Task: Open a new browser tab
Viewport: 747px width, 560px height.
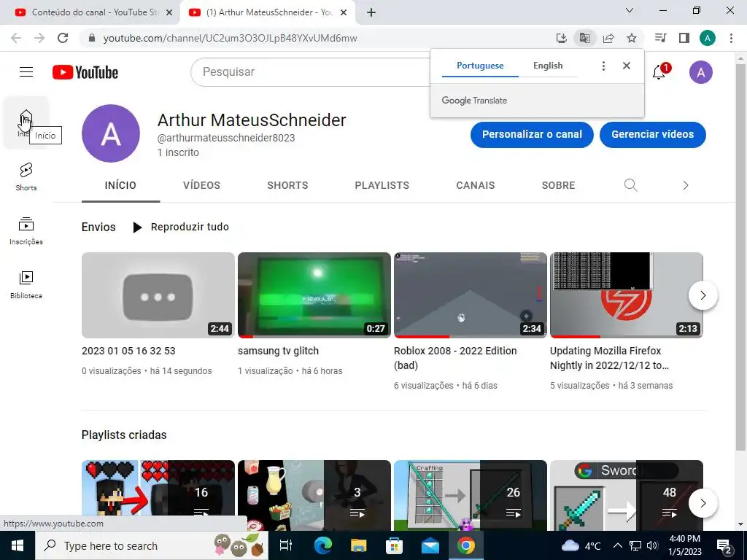Action: tap(371, 12)
